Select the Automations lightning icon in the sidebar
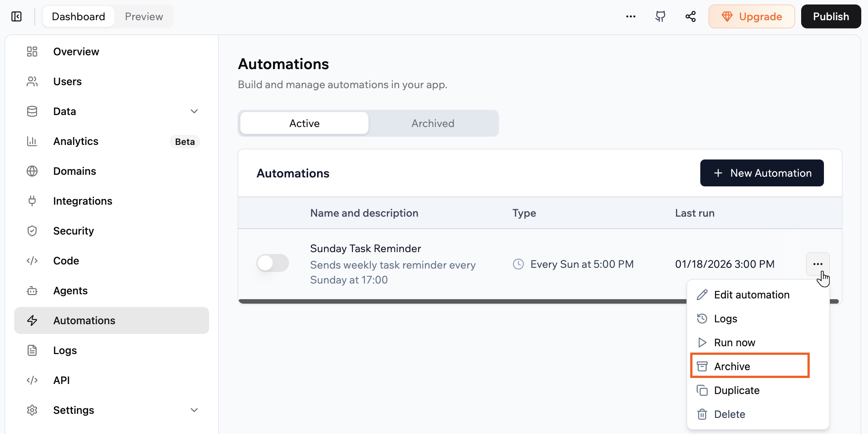This screenshot has height=434, width=868. click(32, 320)
